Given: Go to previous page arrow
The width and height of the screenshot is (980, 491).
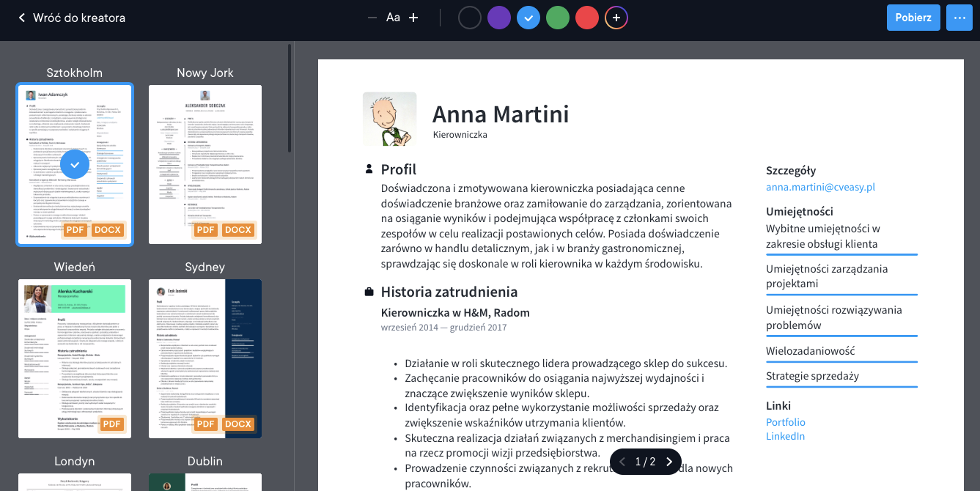Looking at the screenshot, I should pyautogui.click(x=622, y=462).
